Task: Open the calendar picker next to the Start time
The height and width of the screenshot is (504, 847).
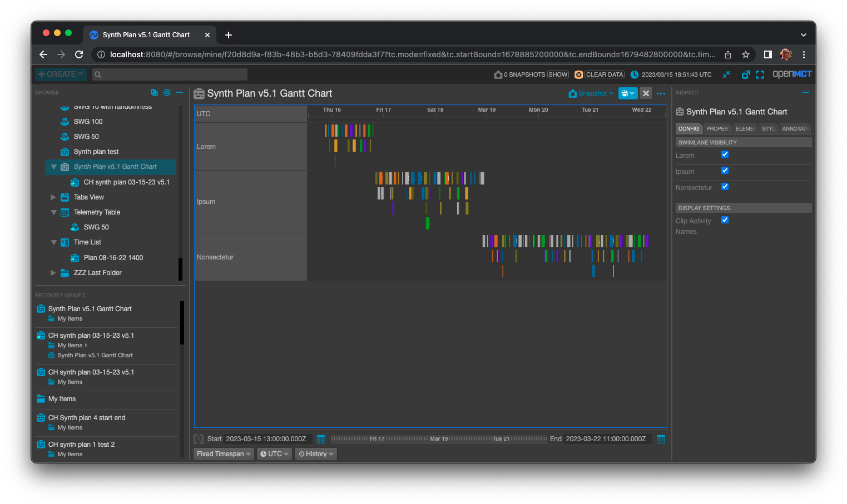Action: click(x=321, y=438)
